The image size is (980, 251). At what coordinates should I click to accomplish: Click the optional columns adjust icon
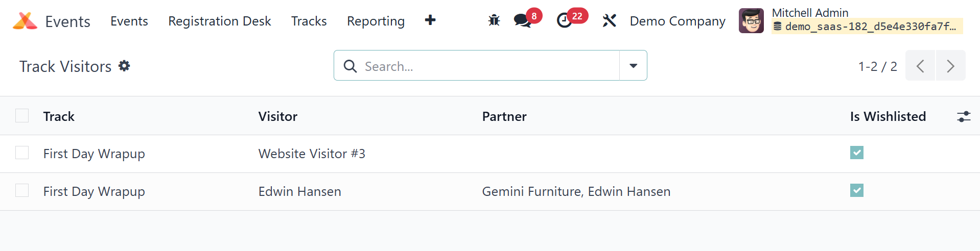(x=963, y=117)
